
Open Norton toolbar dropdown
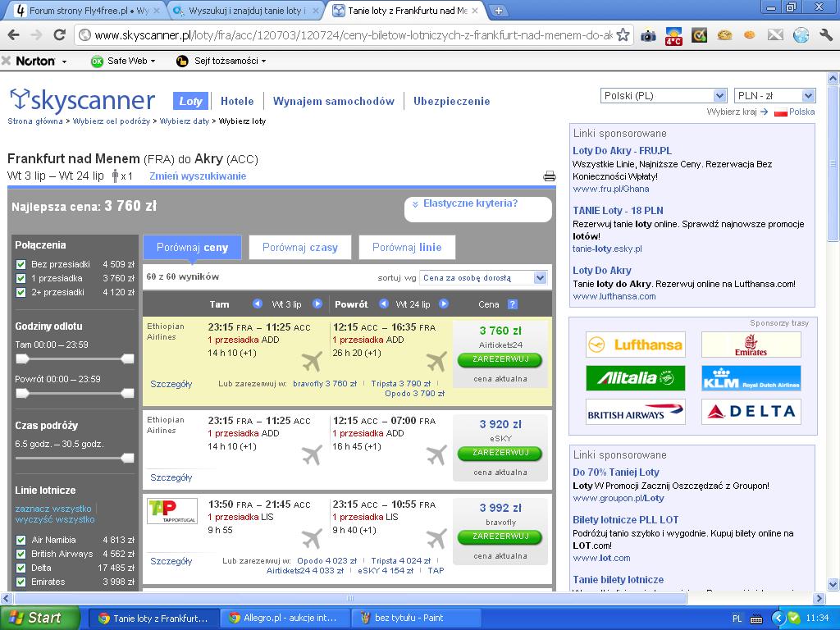coord(64,62)
